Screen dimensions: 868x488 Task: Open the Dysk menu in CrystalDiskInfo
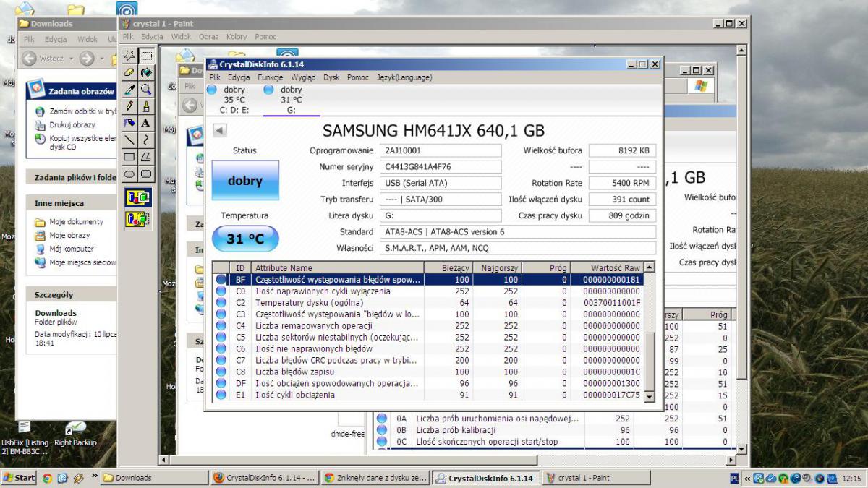coord(331,77)
